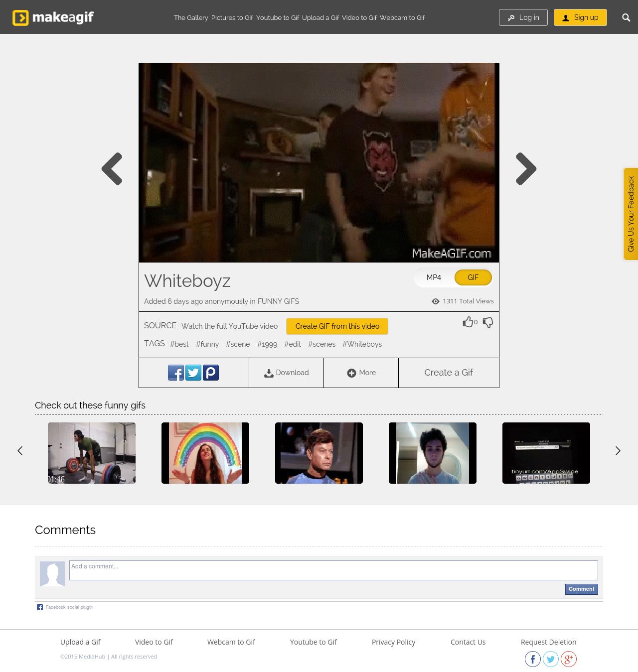Viewport: 638px width, 672px height.
Task: Share GIF via purple P icon
Action: [211, 373]
